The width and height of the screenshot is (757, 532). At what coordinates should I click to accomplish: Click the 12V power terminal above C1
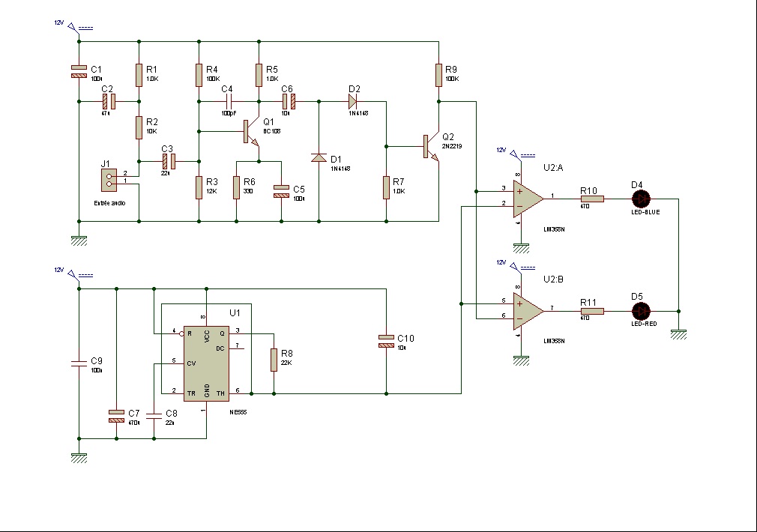coord(74,28)
